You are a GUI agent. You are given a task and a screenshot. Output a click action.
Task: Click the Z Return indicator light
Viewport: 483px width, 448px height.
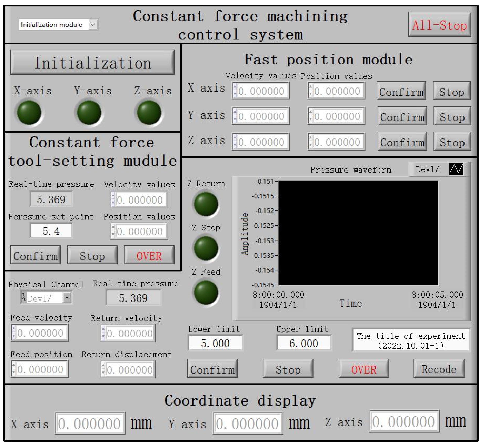(206, 204)
